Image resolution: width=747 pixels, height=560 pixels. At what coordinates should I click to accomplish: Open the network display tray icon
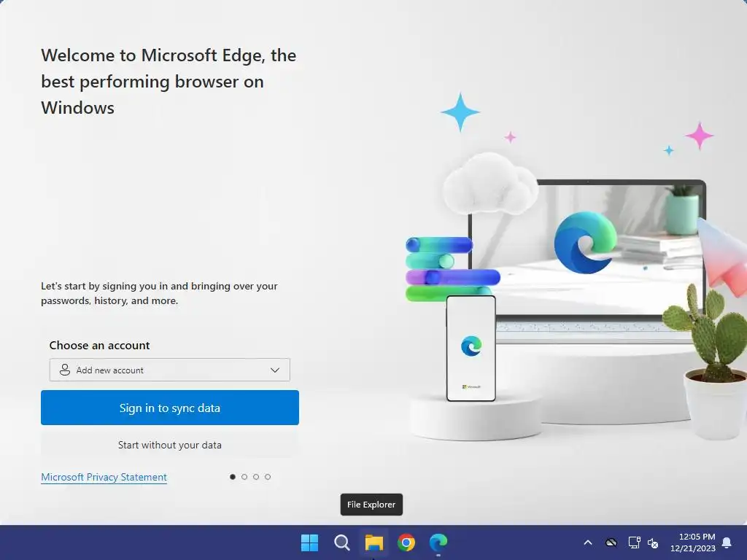pos(634,542)
